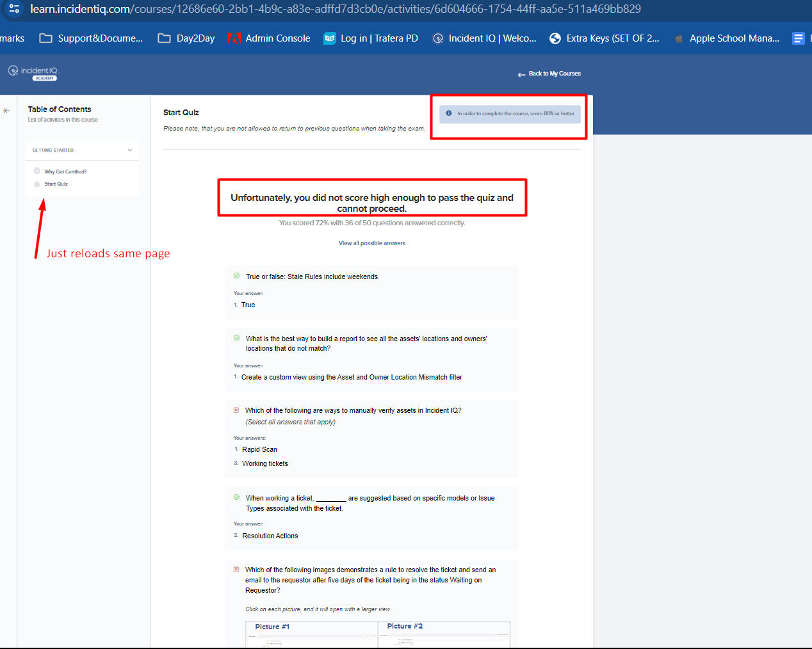Viewport: 812px width, 649px height.
Task: Click 'List of activities in this course' subtitle
Action: [x=63, y=120]
